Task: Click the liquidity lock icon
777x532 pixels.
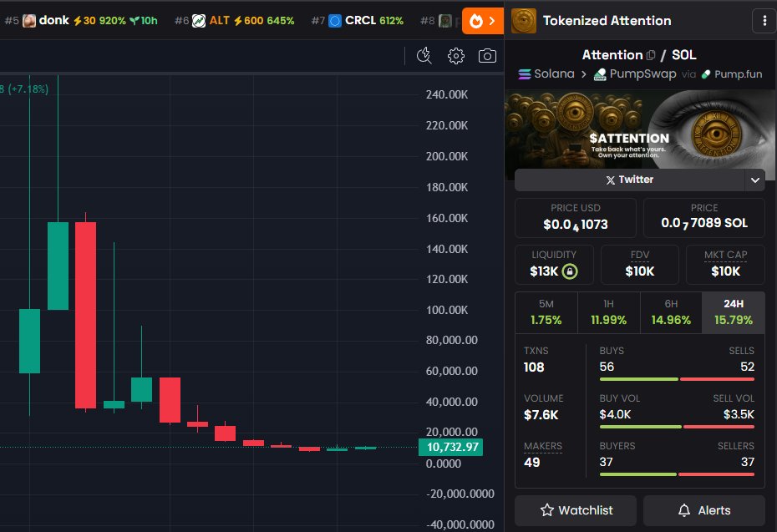Action: coord(570,271)
